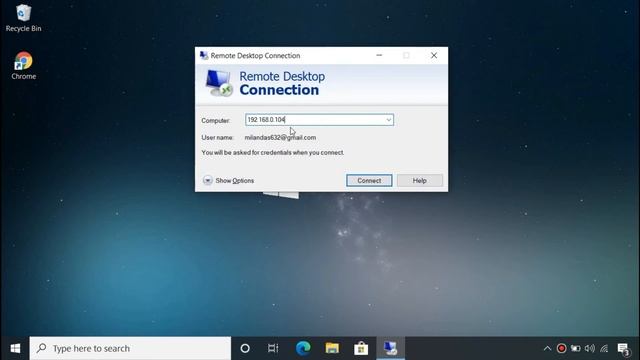Click into the Computer address field

coord(319,120)
